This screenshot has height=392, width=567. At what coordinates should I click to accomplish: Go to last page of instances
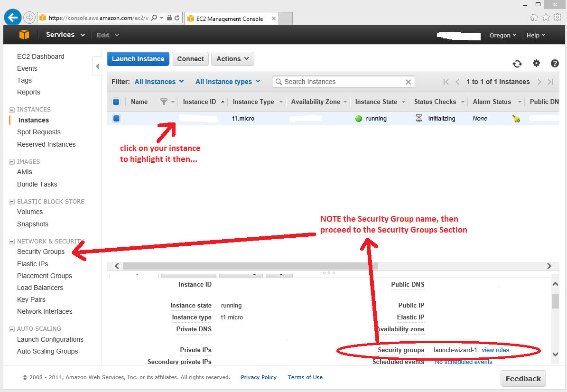click(x=550, y=82)
